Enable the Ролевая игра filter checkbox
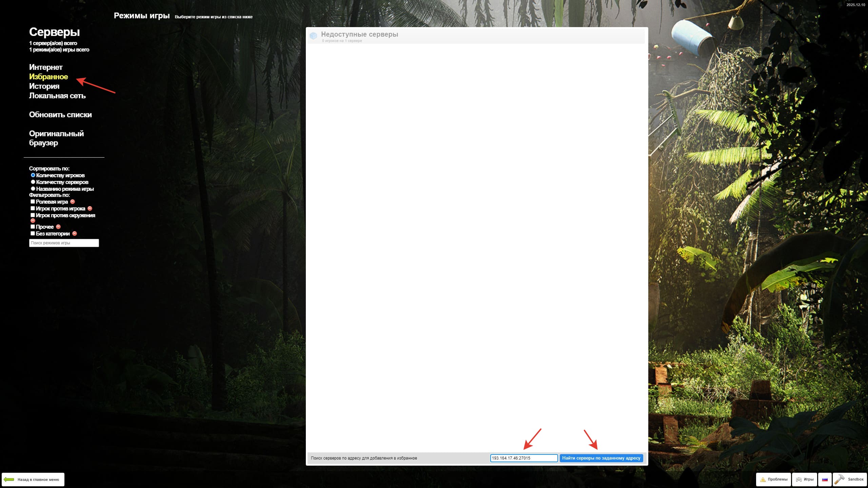Viewport: 868px width, 488px height. click(x=33, y=202)
